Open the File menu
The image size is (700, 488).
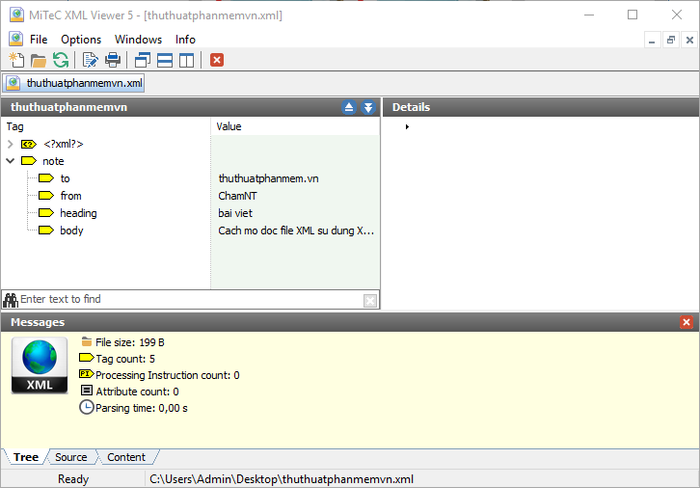[x=38, y=39]
